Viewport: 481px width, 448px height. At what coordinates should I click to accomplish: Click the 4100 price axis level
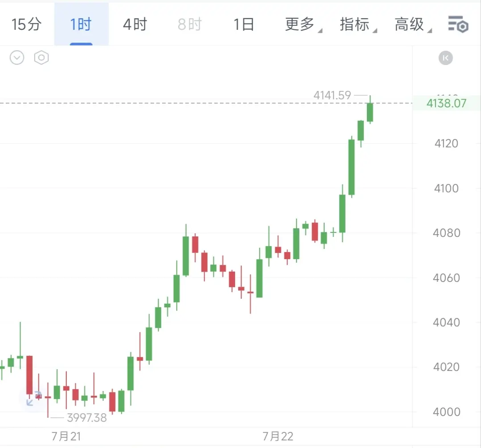coord(446,188)
